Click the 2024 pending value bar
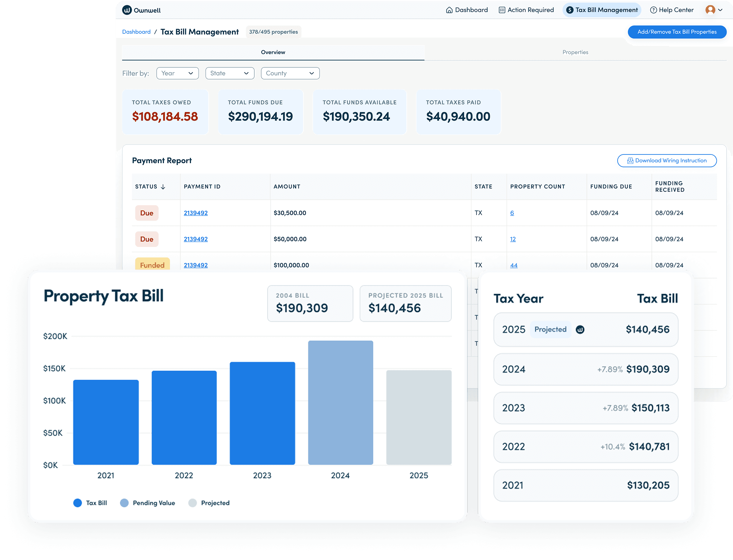Screen dimensions: 733x560 click(340, 402)
